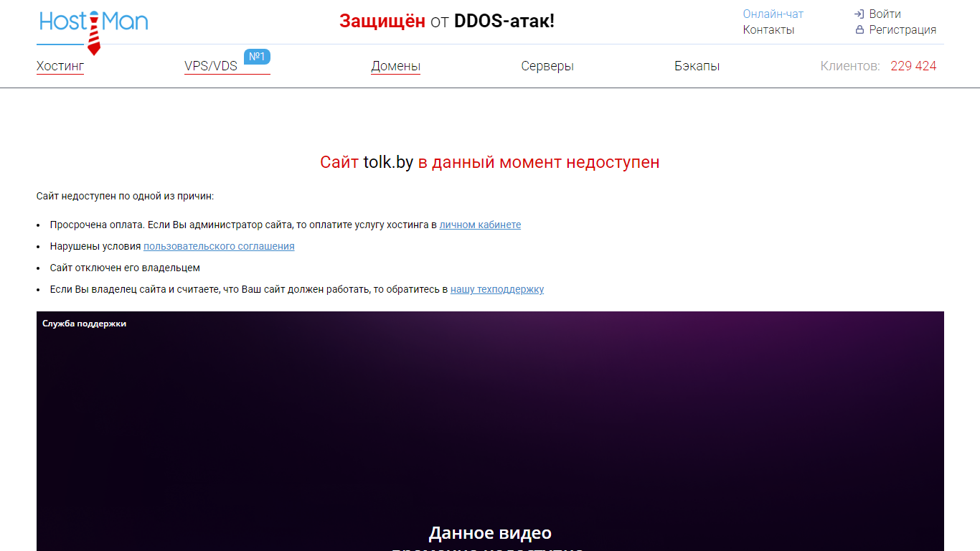980x551 pixels.
Task: Go to the Домены section
Action: click(x=395, y=66)
